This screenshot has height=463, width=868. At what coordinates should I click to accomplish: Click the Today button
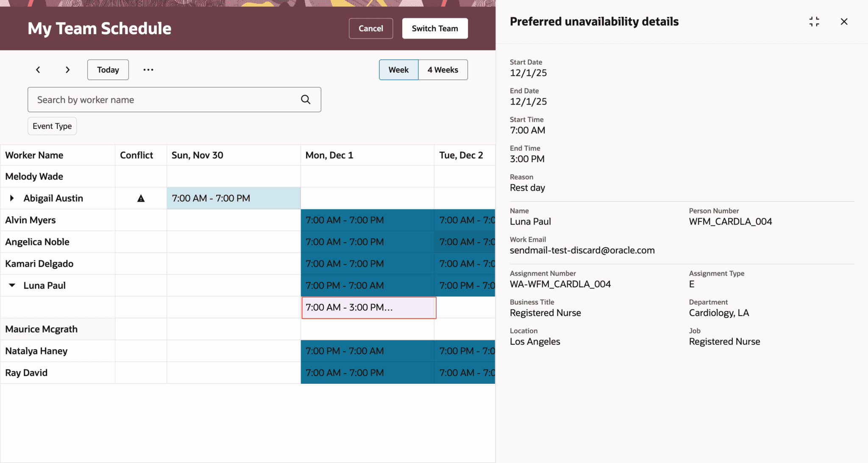(x=108, y=69)
